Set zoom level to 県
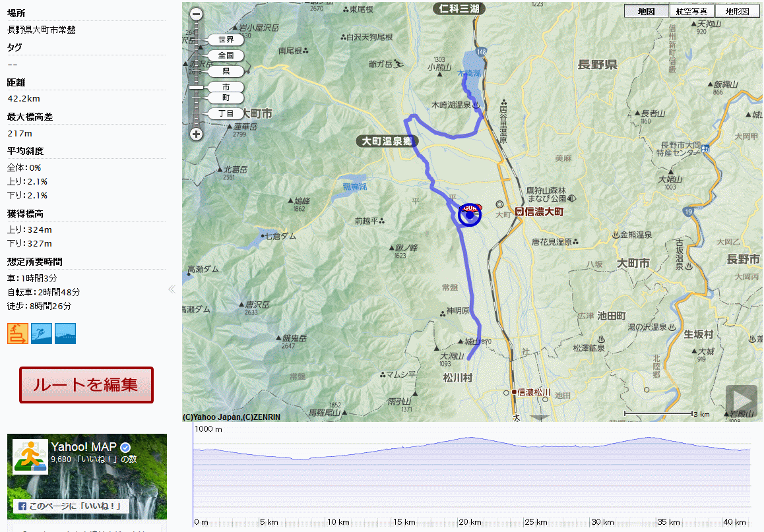This screenshot has height=532, width=764. click(x=226, y=71)
